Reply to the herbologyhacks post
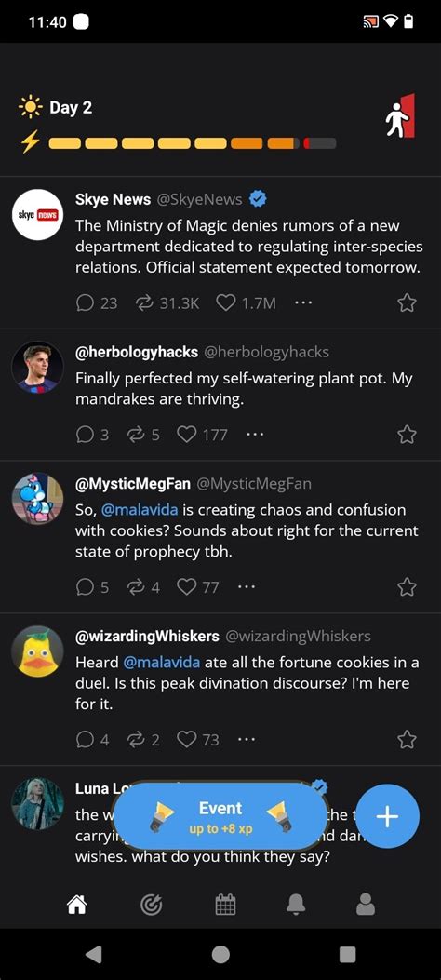 92,435
